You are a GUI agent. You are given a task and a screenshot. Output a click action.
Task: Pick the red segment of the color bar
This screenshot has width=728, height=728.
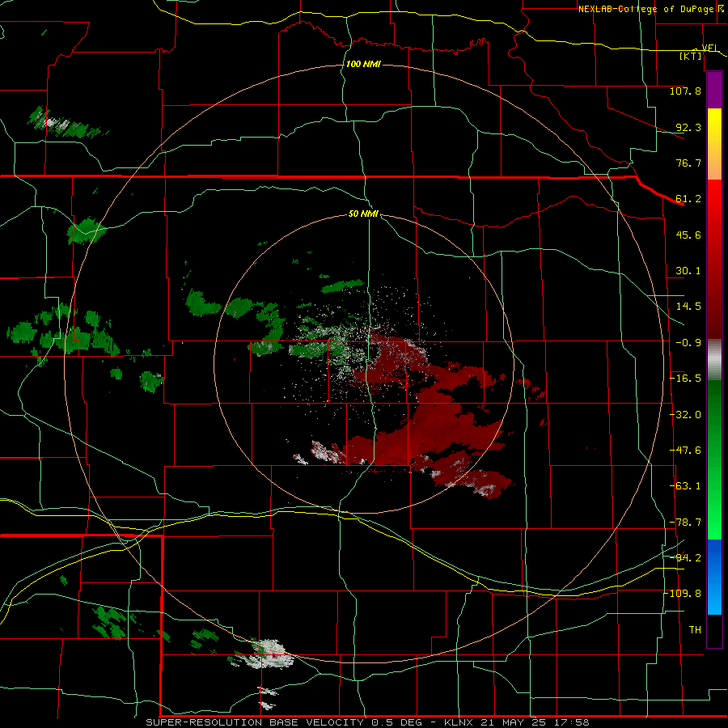[714, 260]
